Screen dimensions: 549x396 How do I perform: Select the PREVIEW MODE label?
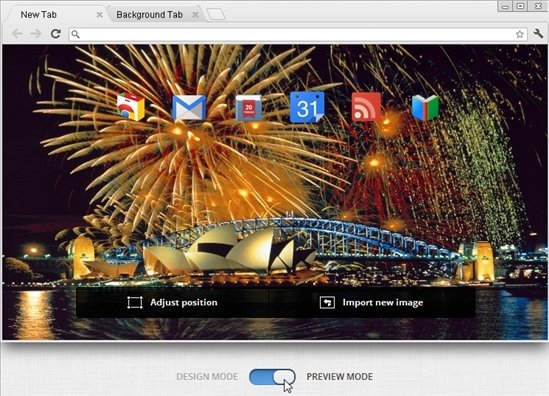click(340, 377)
